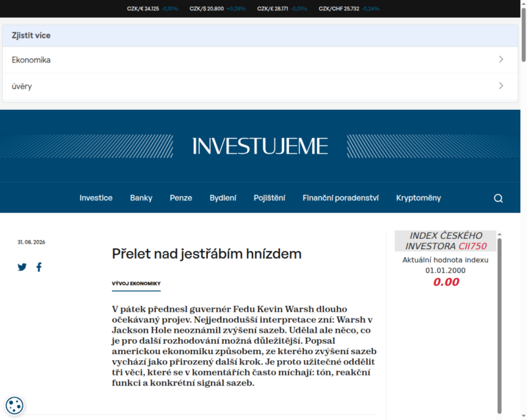Click the Ekonomika link text
The width and height of the screenshot is (527, 420).
(31, 60)
